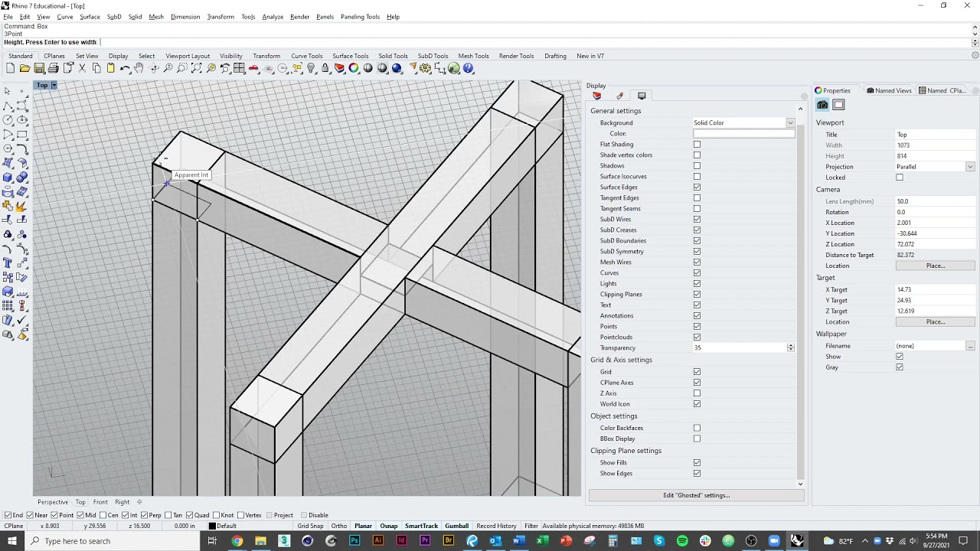Toggle Ortho in the status bar
Screen dimensions: 980x551
pyautogui.click(x=339, y=526)
